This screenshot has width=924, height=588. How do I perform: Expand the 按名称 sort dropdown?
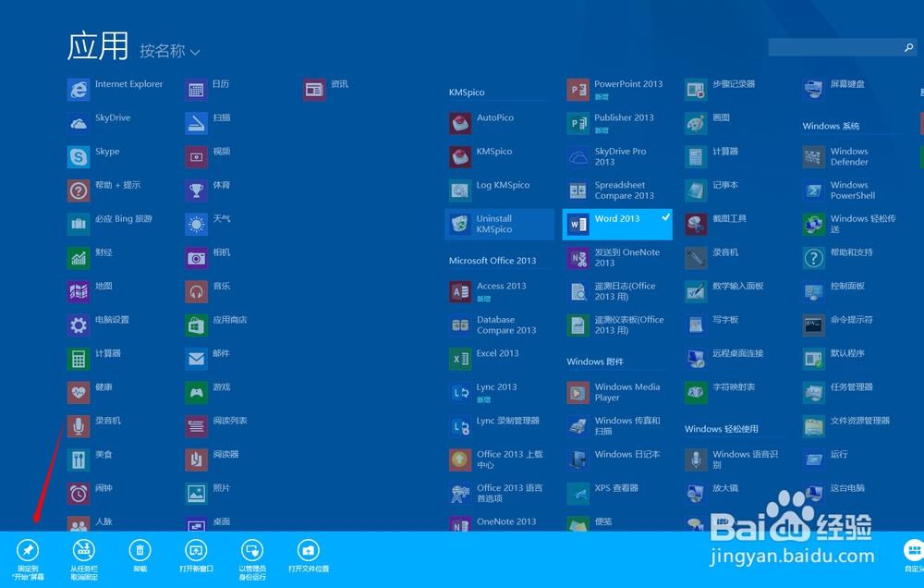[x=169, y=51]
